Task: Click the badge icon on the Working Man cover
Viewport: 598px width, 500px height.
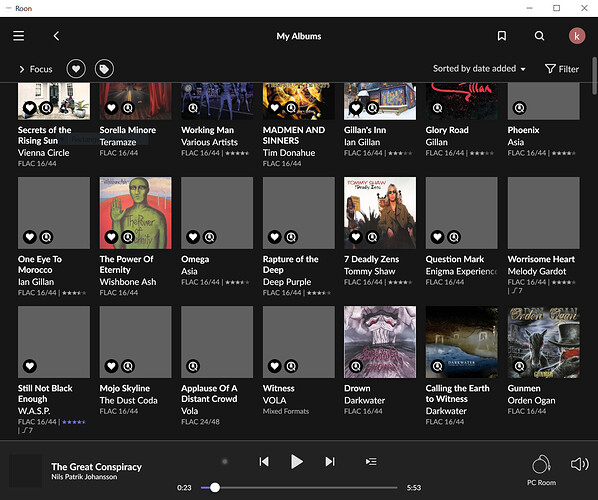Action: coord(193,108)
